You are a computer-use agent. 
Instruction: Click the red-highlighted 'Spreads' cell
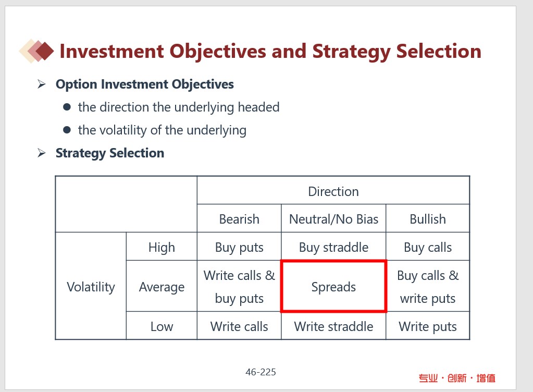click(x=333, y=287)
